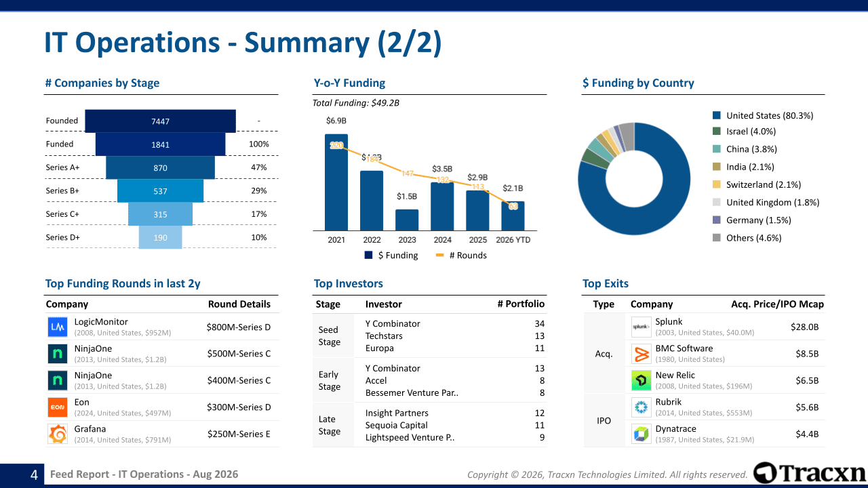
Task: Open the Insight Partners investor entry
Action: 397,413
